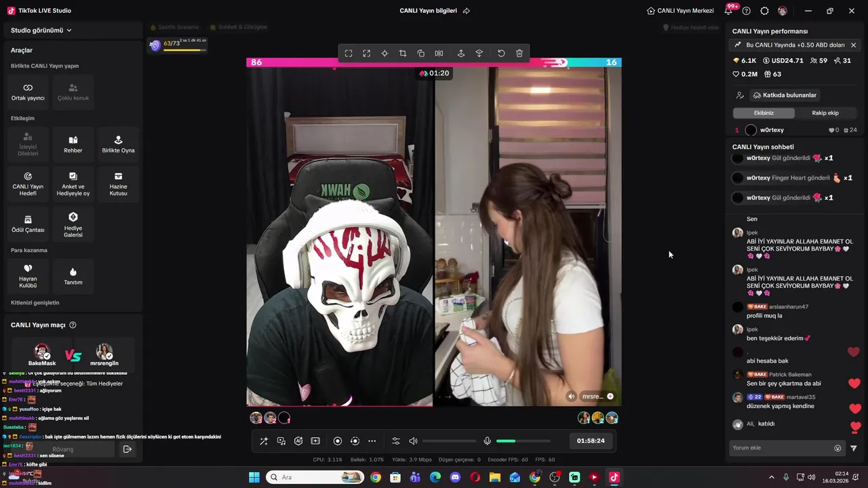
Task: Click the center source crosshair icon
Action: [x=384, y=54]
